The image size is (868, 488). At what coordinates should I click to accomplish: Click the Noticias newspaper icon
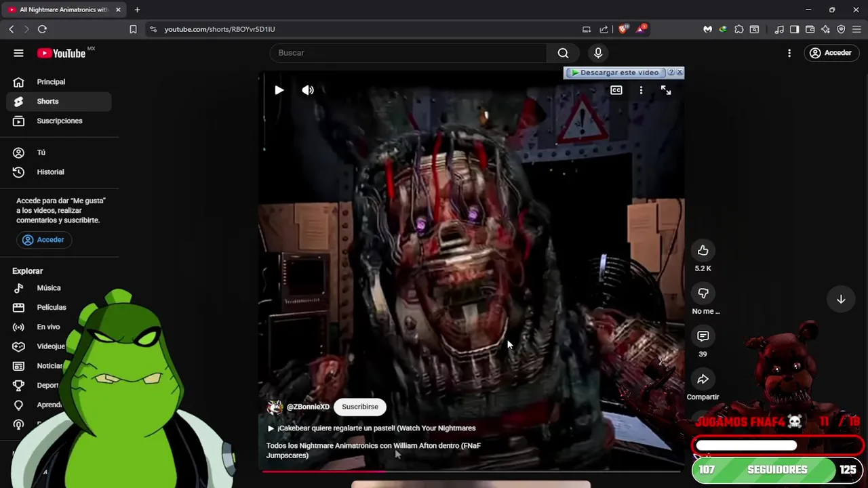[x=18, y=366]
